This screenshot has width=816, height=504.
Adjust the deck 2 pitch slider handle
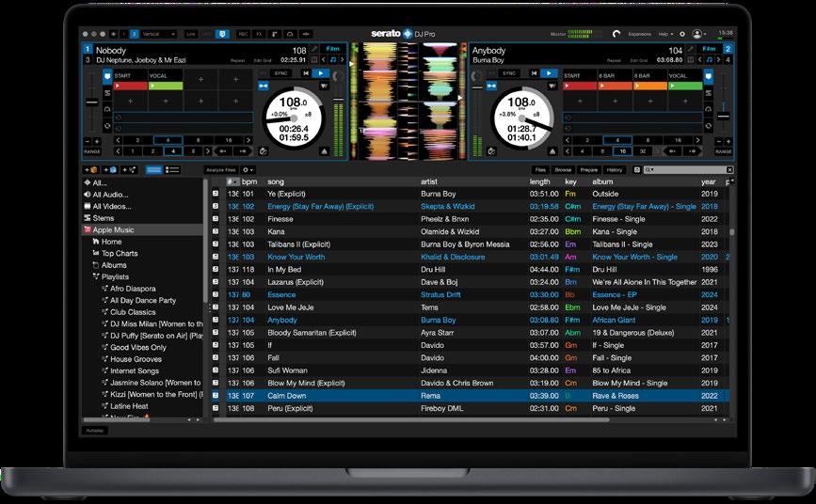[x=724, y=116]
